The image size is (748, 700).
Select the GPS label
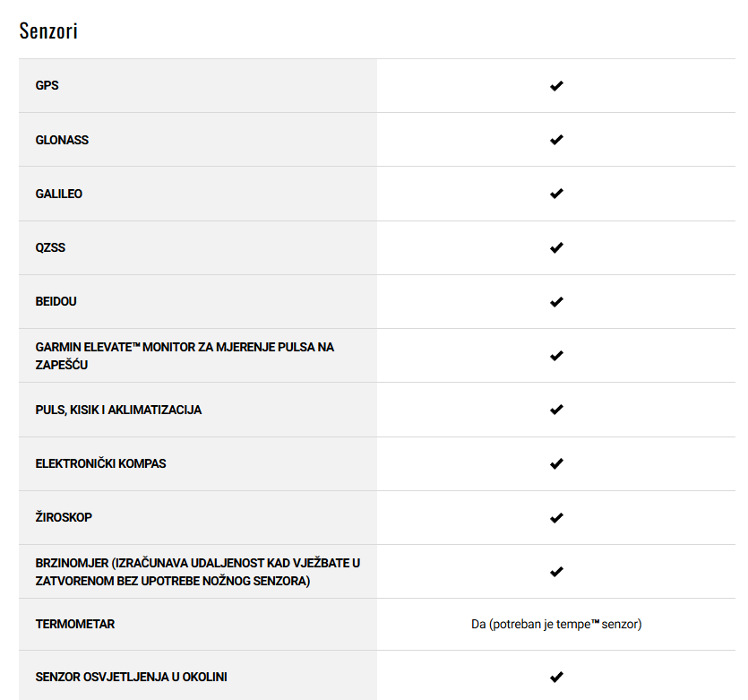(x=47, y=85)
